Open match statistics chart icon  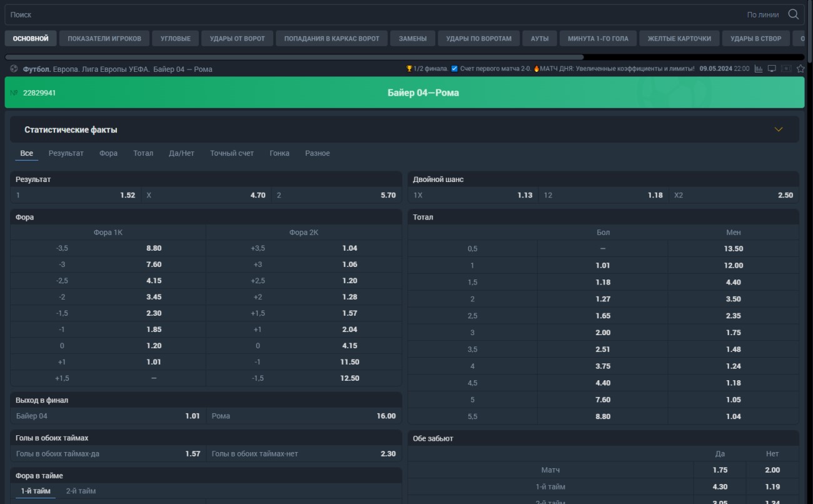(x=759, y=69)
